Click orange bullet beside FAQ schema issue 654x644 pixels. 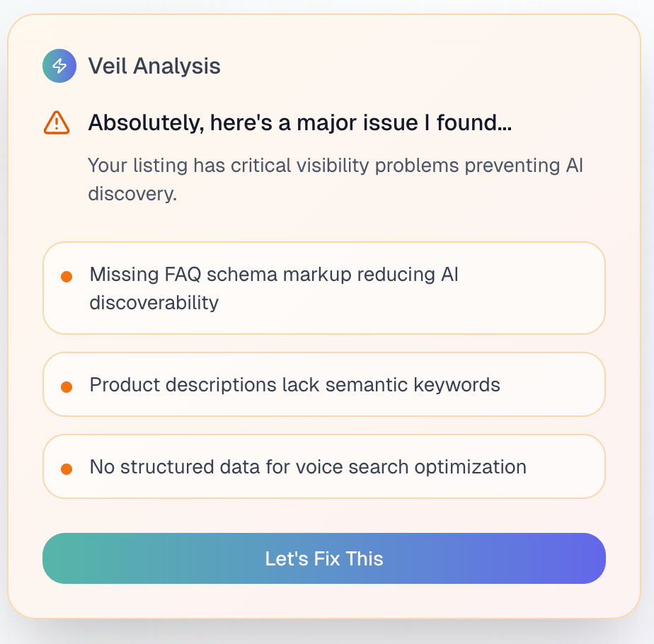click(67, 277)
